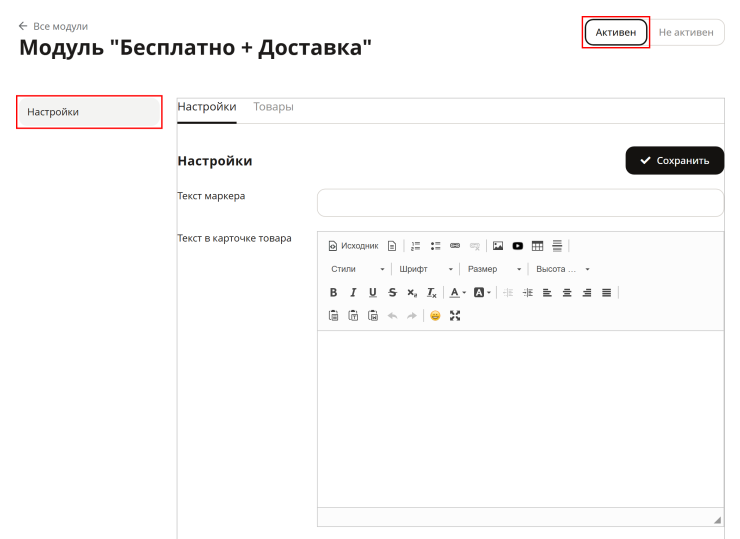Insert a table into the editor
Image resolution: width=740 pixels, height=539 pixels.
(x=538, y=246)
